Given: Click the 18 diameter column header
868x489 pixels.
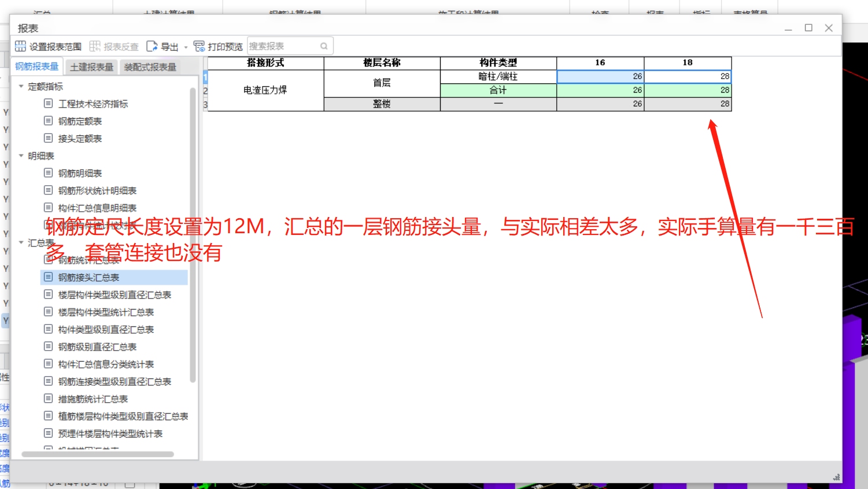Looking at the screenshot, I should 688,62.
